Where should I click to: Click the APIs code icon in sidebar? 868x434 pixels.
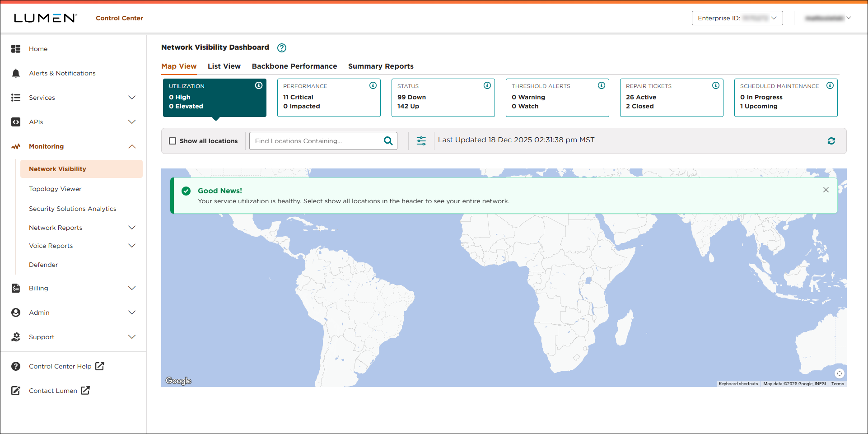coord(16,121)
